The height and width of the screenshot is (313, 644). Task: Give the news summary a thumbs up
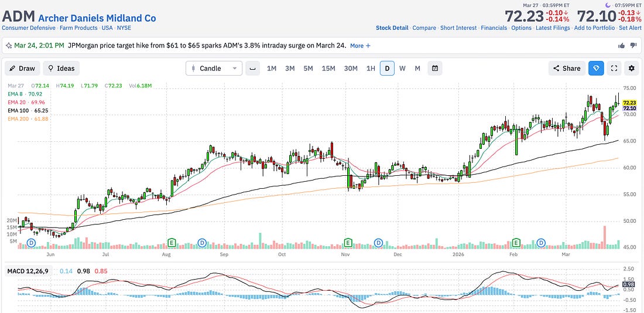(621, 46)
